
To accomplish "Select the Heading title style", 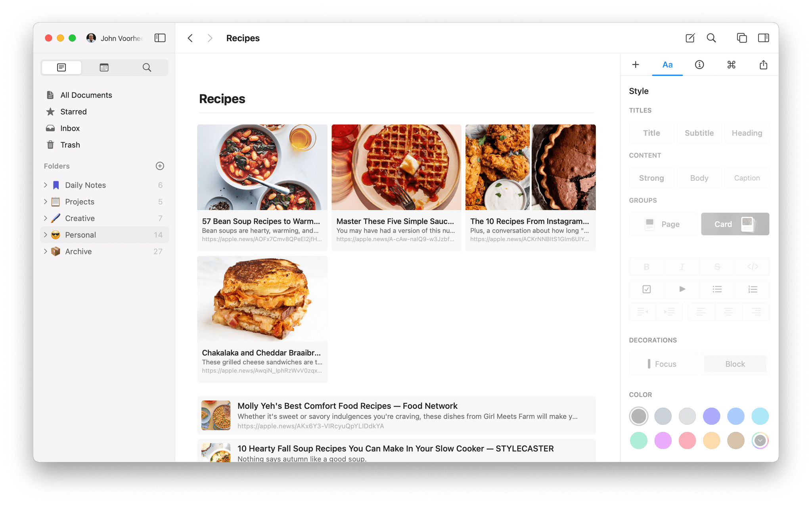I will [746, 132].
